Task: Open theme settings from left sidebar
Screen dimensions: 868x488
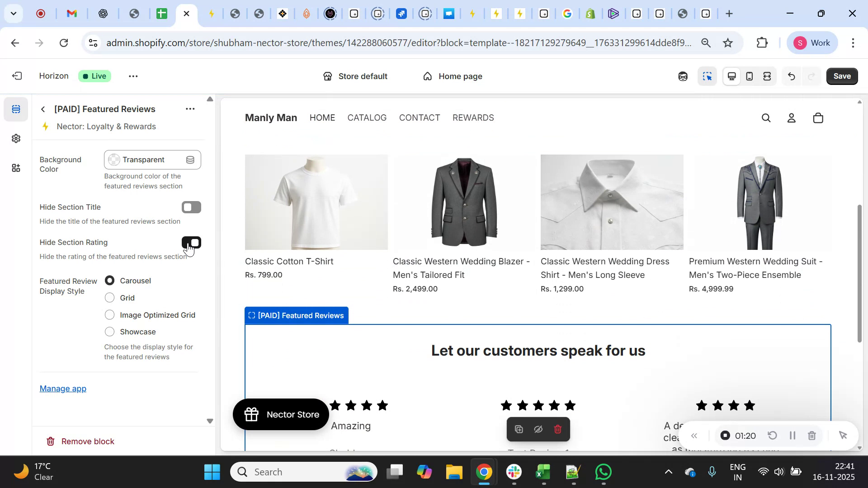Action: 16,139
